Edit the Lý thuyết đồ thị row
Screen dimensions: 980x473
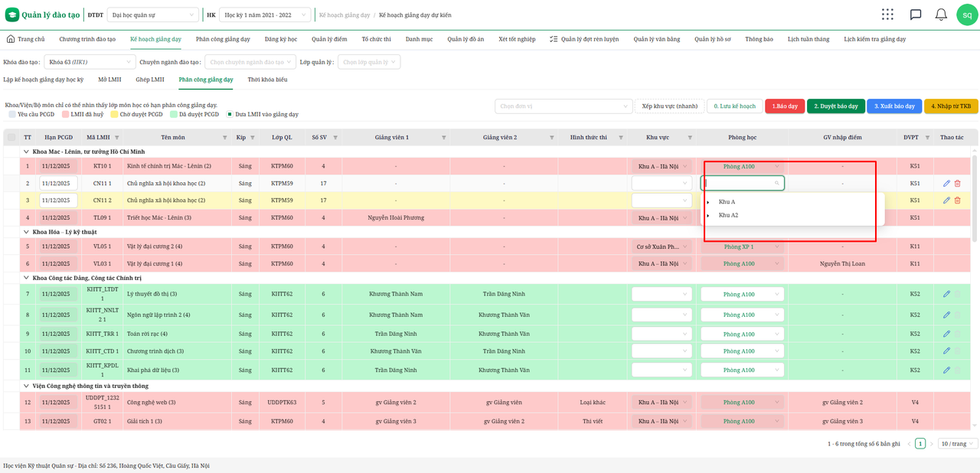click(x=946, y=294)
